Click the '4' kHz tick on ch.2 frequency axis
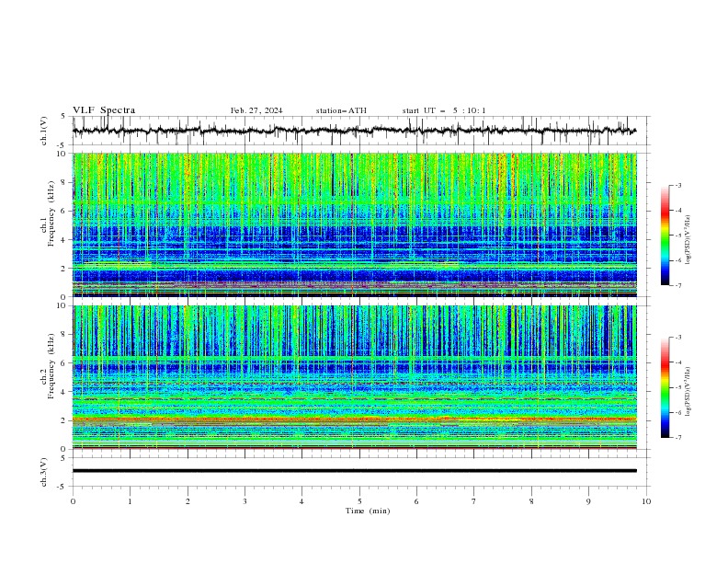Viewport: 728px width, 563px height. pos(64,392)
